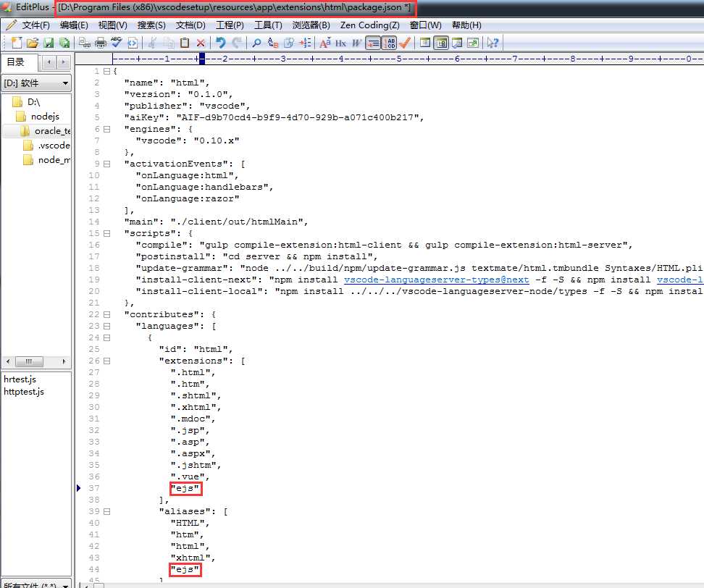Click the Redo arrow icon
The image size is (704, 588).
coord(237,43)
